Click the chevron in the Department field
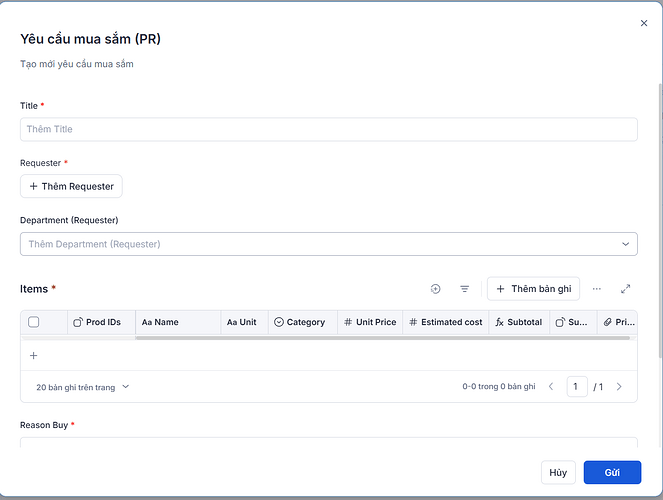This screenshot has height=500, width=663. coord(625,244)
